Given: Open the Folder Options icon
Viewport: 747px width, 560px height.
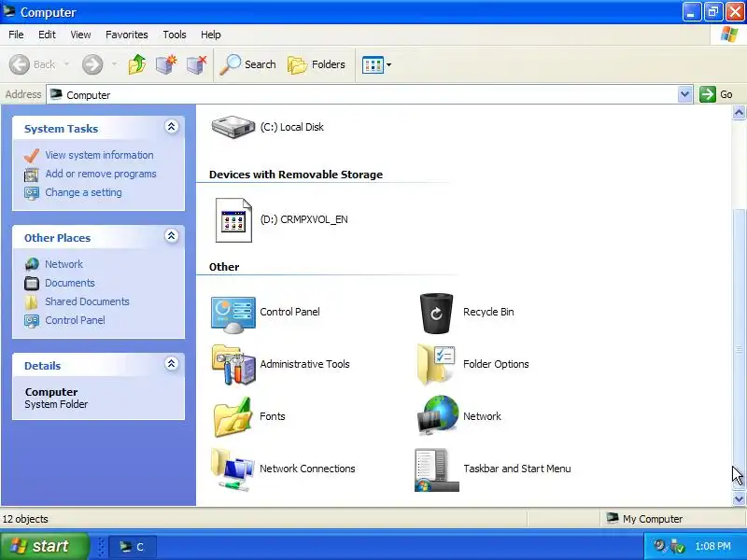Looking at the screenshot, I should (x=436, y=365).
